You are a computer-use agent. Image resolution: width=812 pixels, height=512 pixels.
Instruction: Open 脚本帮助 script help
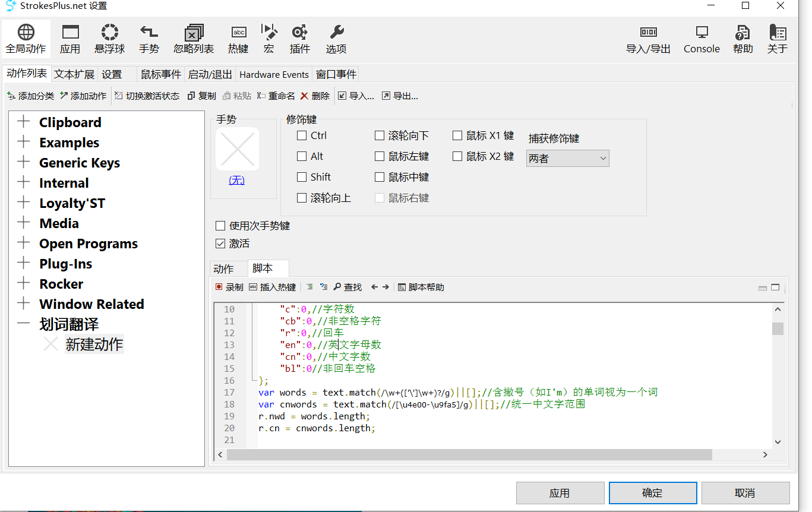pyautogui.click(x=421, y=287)
